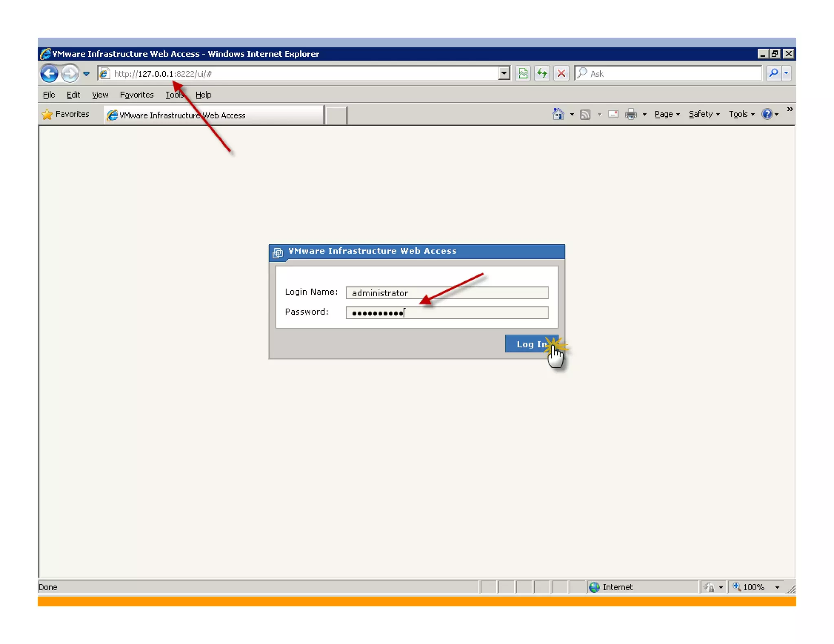
Task: Expand the address bar dropdown
Action: click(x=504, y=74)
